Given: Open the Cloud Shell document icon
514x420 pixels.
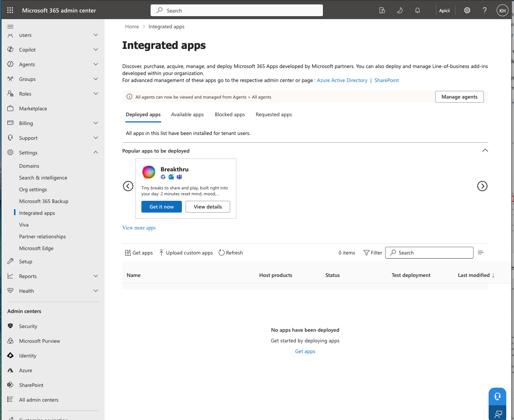Looking at the screenshot, I should (x=382, y=10).
